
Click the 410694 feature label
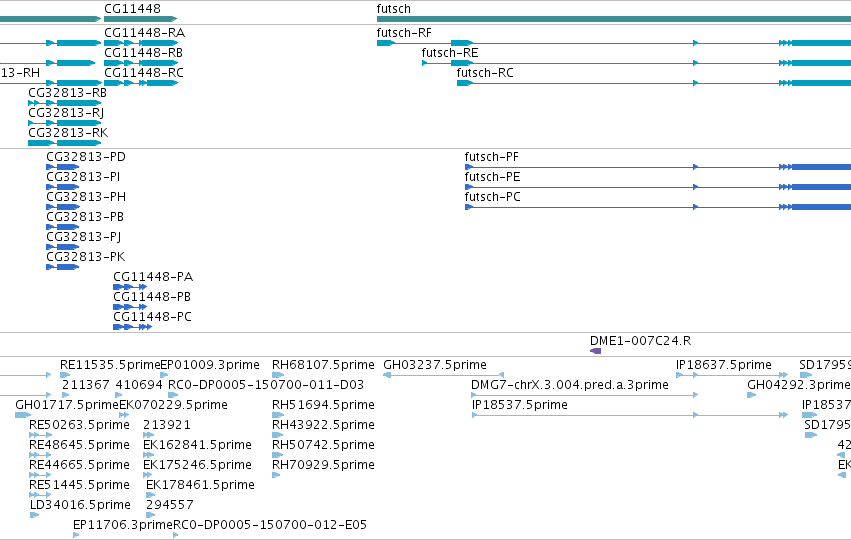(139, 385)
